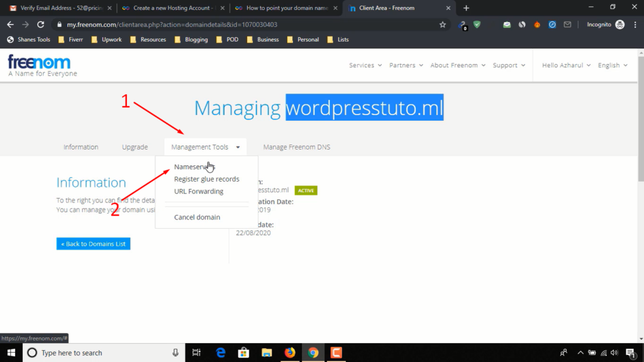644x362 pixels.
Task: Open File Explorer from taskbar
Action: pos(267,353)
